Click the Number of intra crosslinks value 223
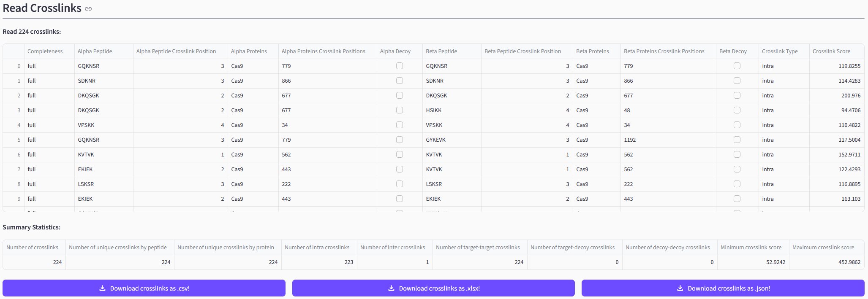The height and width of the screenshot is (299, 868). point(348,262)
